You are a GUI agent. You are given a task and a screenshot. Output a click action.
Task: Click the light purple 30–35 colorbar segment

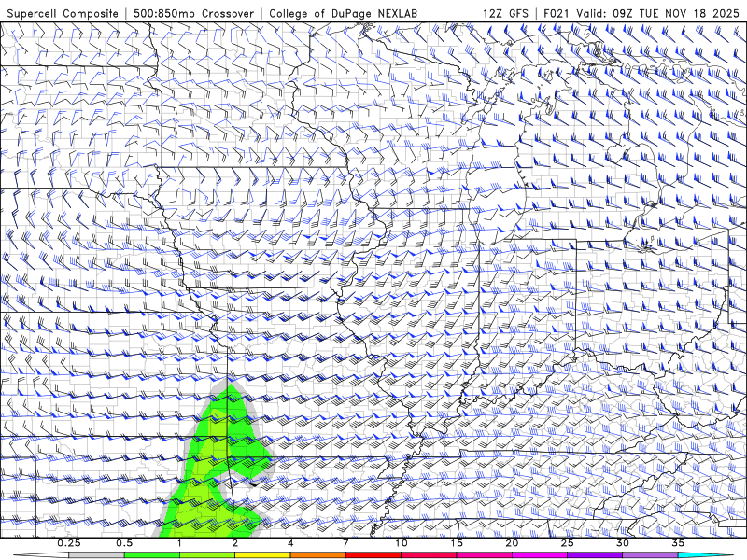coord(650,555)
